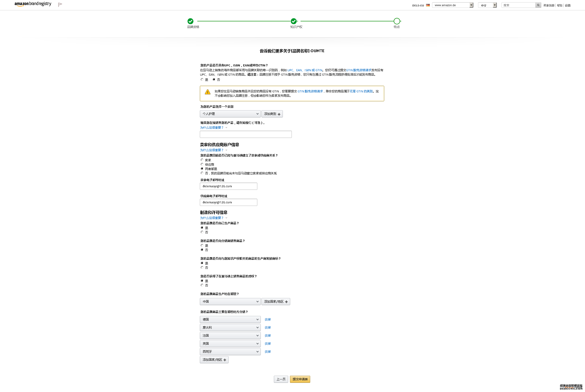Screen dimensions: 585x392
Task: Click 添加国家/地区 next to 中国
Action: pos(276,301)
